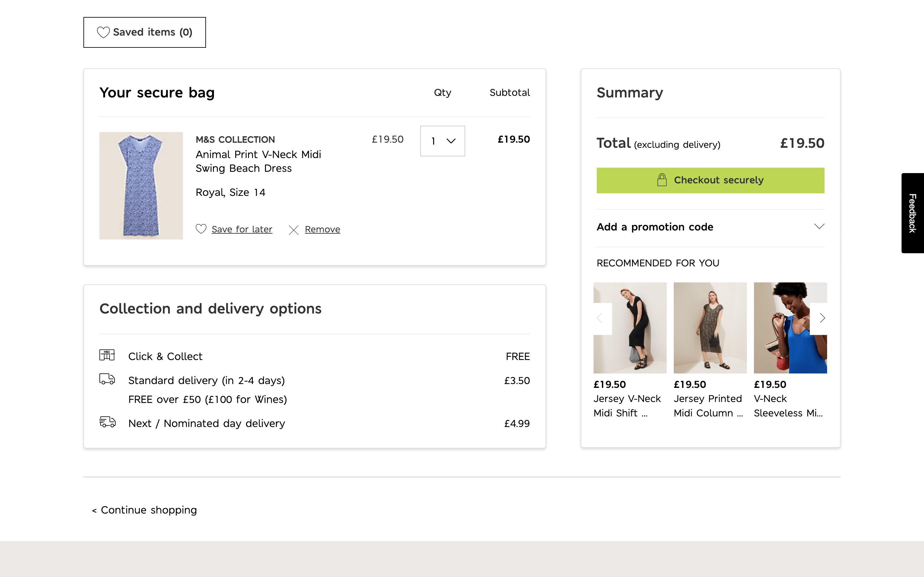Click the X icon next to Remove
924x577 pixels.
coord(294,230)
